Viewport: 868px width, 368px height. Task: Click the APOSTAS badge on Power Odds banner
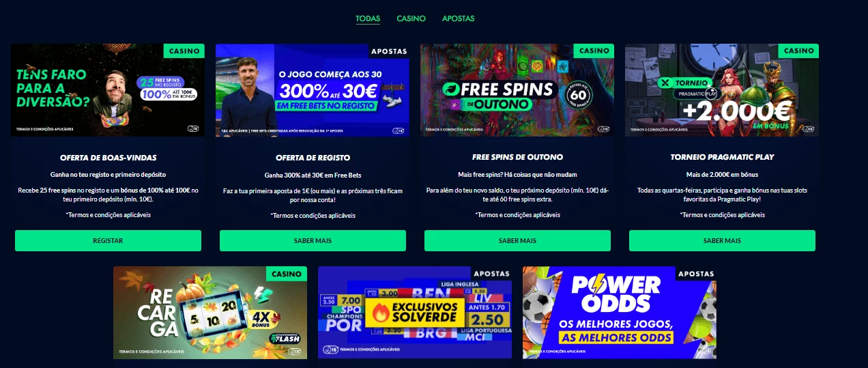tap(696, 274)
